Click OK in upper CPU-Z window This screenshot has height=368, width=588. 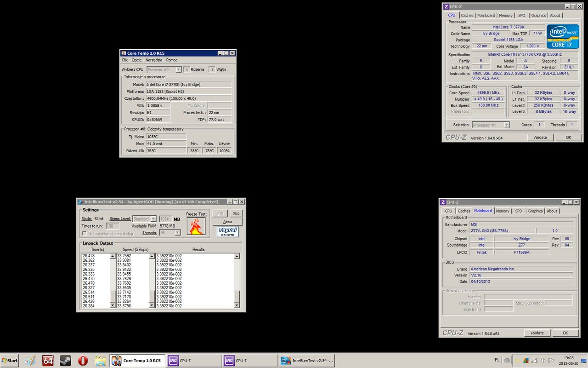click(x=568, y=138)
